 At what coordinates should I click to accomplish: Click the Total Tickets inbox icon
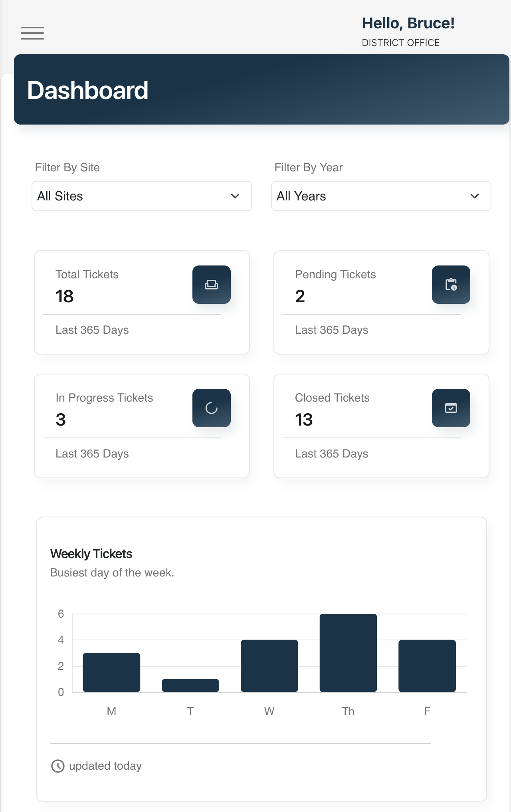[x=212, y=285]
